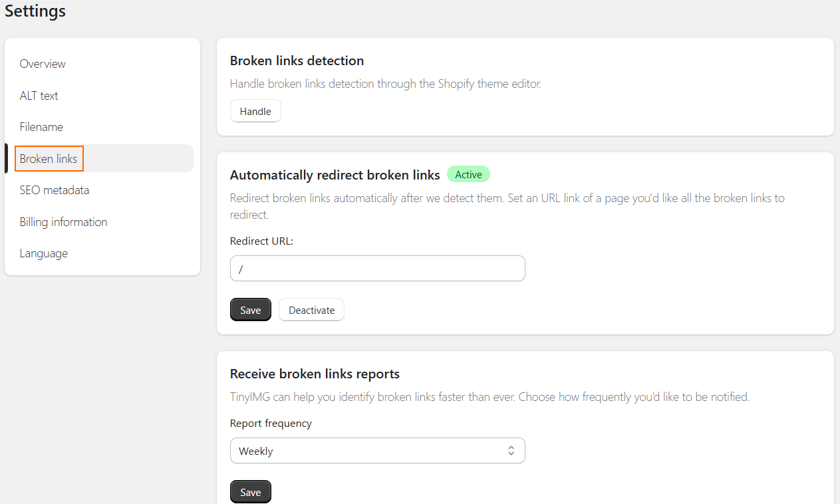The width and height of the screenshot is (840, 504).
Task: Click the Handle button for broken links detection
Action: 255,110
